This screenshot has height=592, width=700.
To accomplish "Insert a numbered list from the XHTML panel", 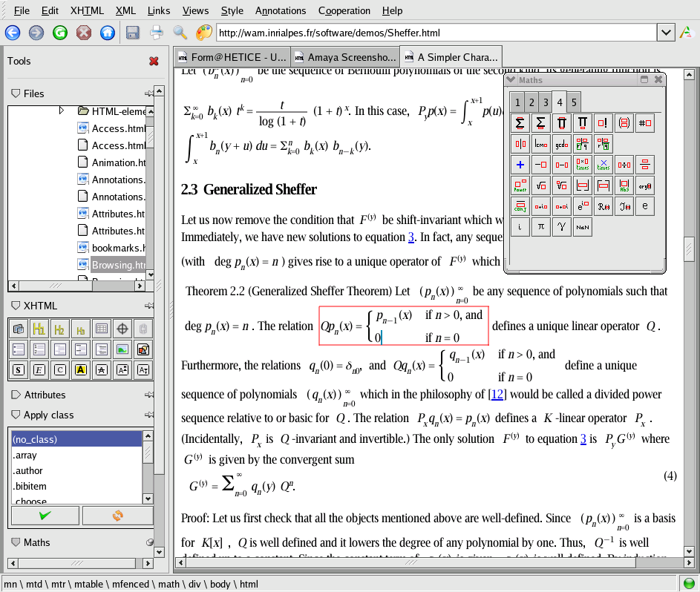I will (x=39, y=349).
